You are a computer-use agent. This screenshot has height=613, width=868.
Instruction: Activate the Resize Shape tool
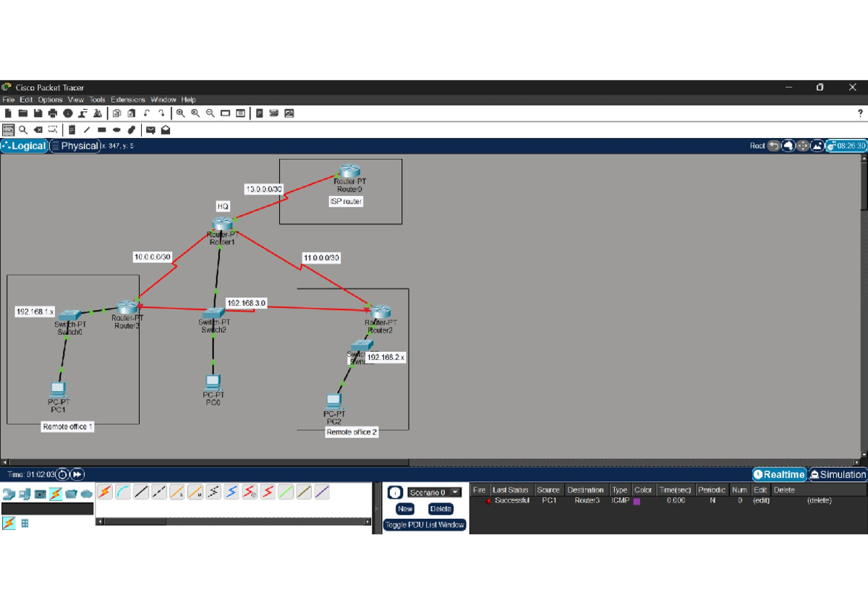[53, 130]
